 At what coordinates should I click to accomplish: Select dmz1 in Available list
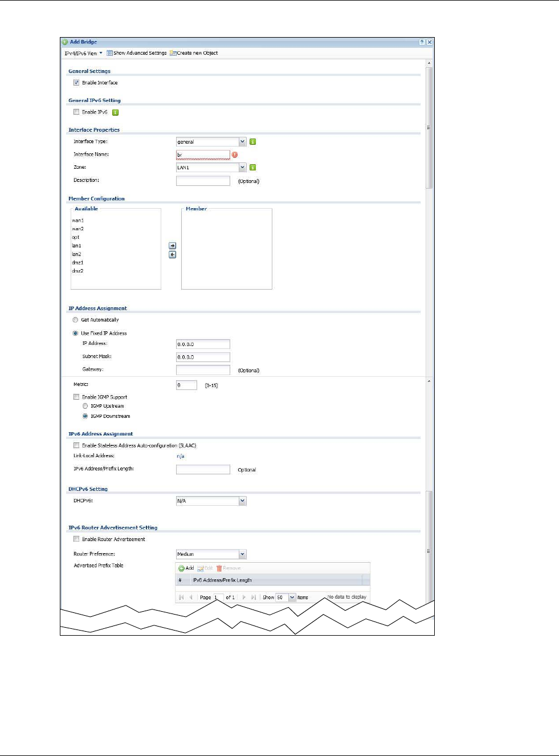point(78,263)
